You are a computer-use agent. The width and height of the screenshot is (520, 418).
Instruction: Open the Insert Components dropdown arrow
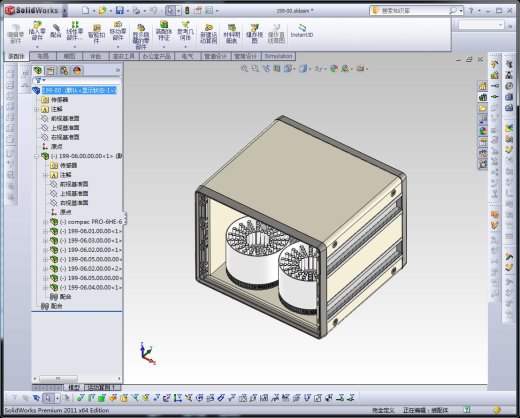[x=37, y=47]
